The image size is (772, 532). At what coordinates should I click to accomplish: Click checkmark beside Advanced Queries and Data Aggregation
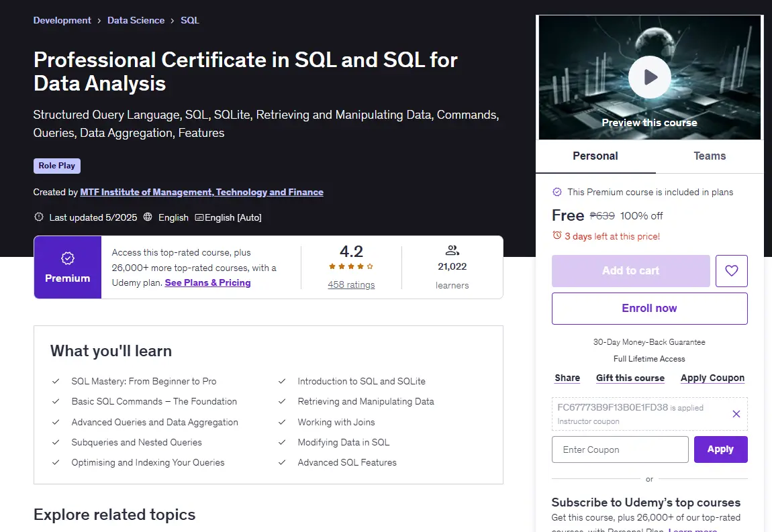(x=56, y=422)
